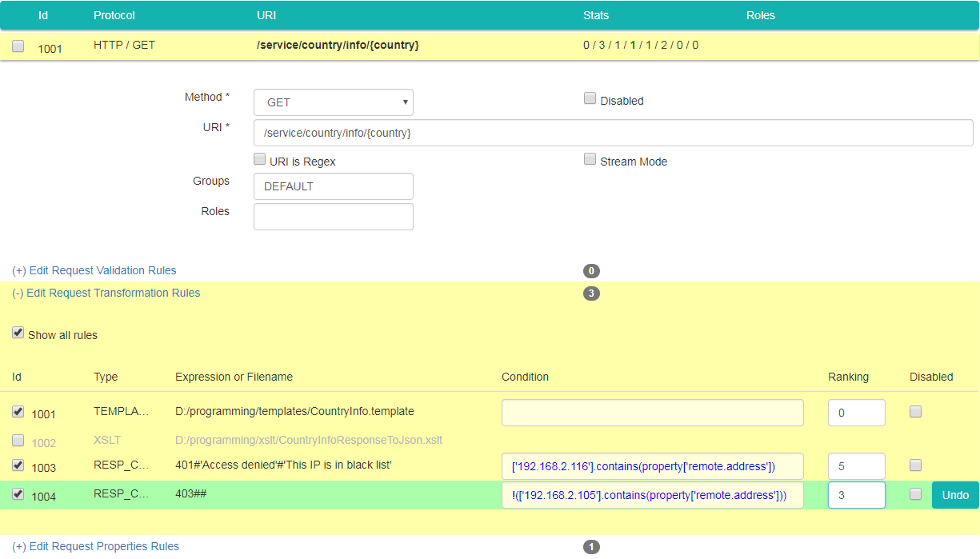Expand Edit Request Validation Rules

coord(94,270)
